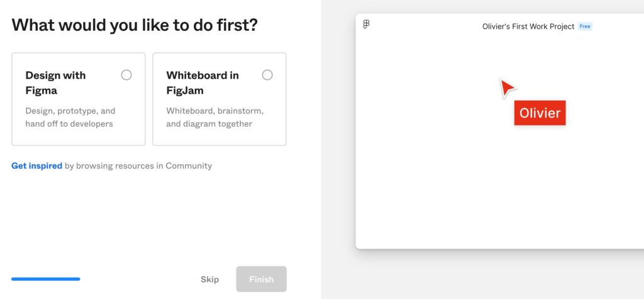Click the 'Whiteboard, brainstorm, and diagram together' description

[x=214, y=117]
